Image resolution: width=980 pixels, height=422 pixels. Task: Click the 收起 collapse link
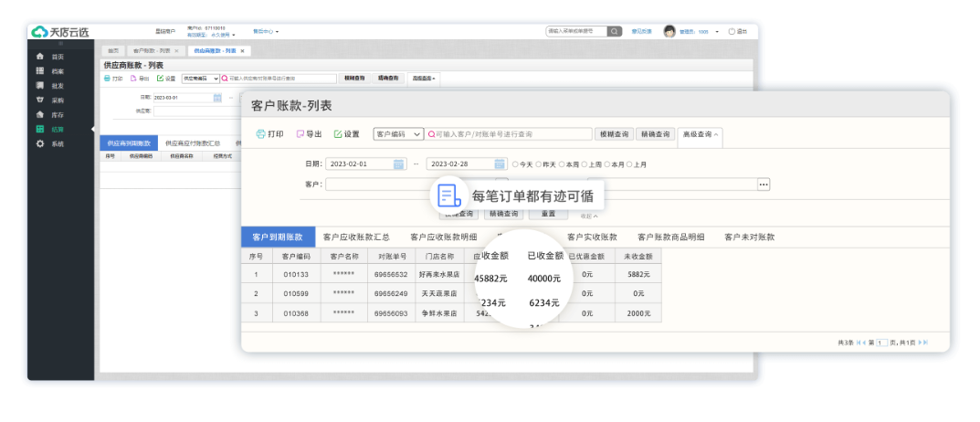click(x=589, y=216)
